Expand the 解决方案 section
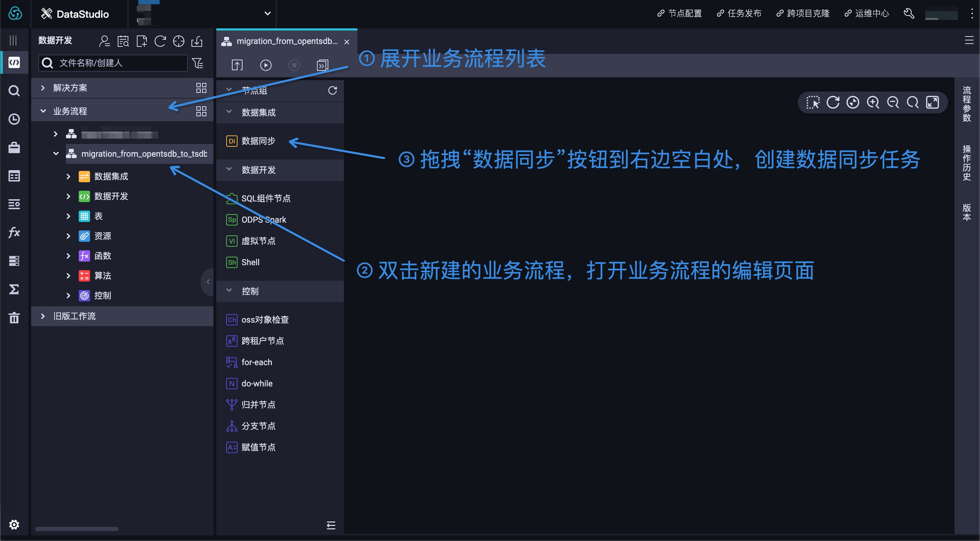The height and width of the screenshot is (541, 980). point(43,88)
